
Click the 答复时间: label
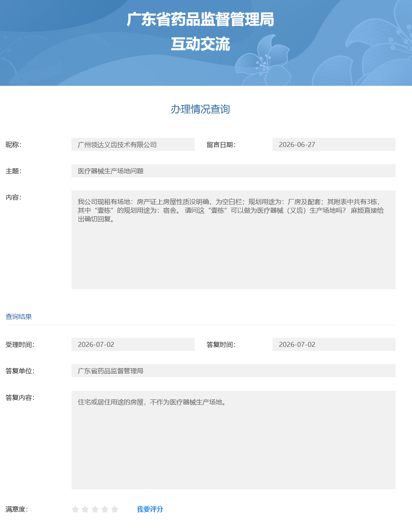(221, 344)
